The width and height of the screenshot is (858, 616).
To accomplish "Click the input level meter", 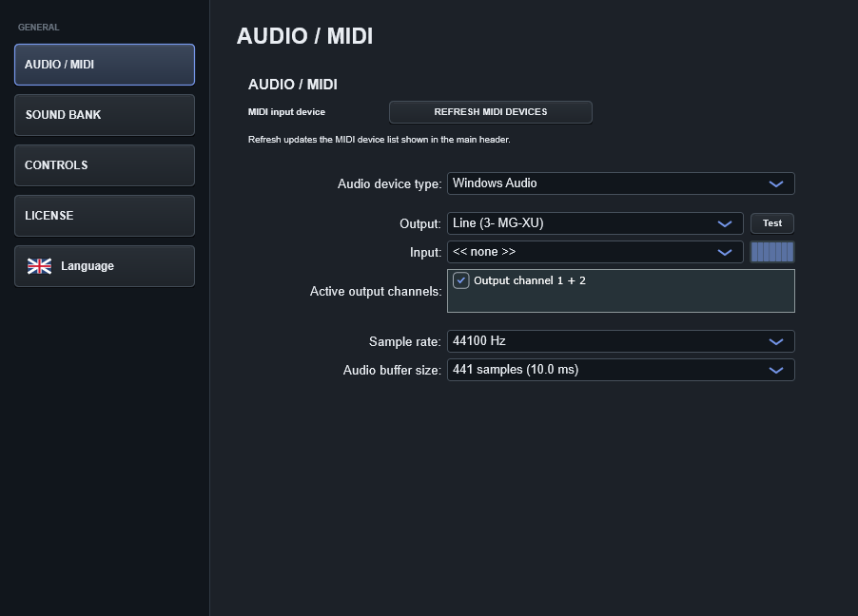I will (x=772, y=252).
